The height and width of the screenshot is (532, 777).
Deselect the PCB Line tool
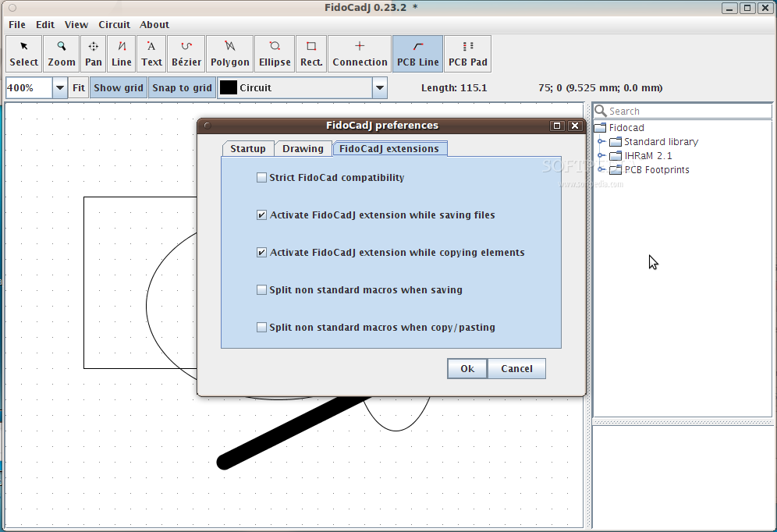pyautogui.click(x=417, y=54)
